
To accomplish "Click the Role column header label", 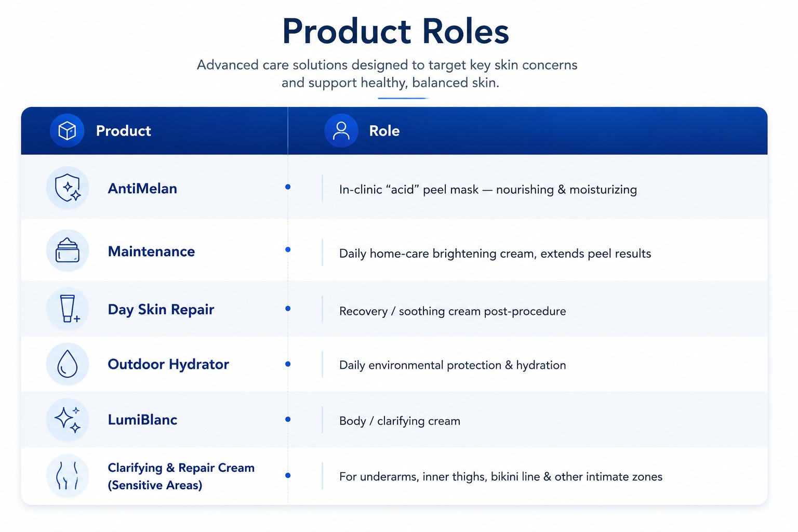I will point(384,131).
